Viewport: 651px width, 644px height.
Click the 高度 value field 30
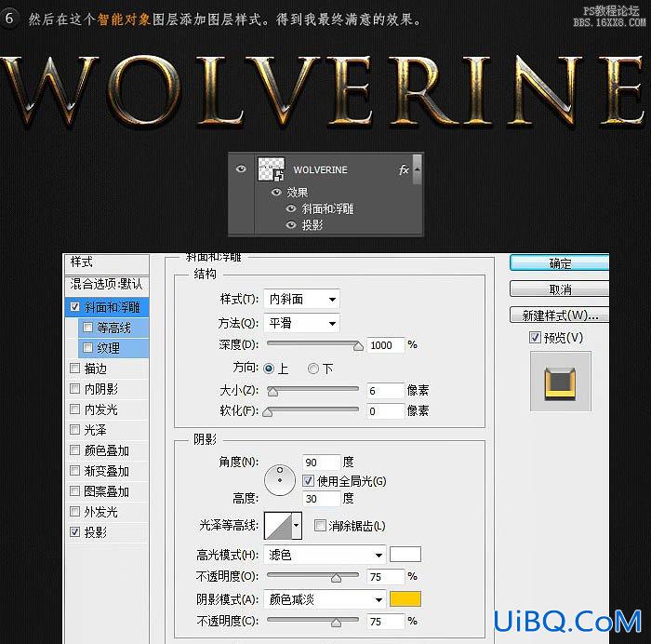pos(322,499)
